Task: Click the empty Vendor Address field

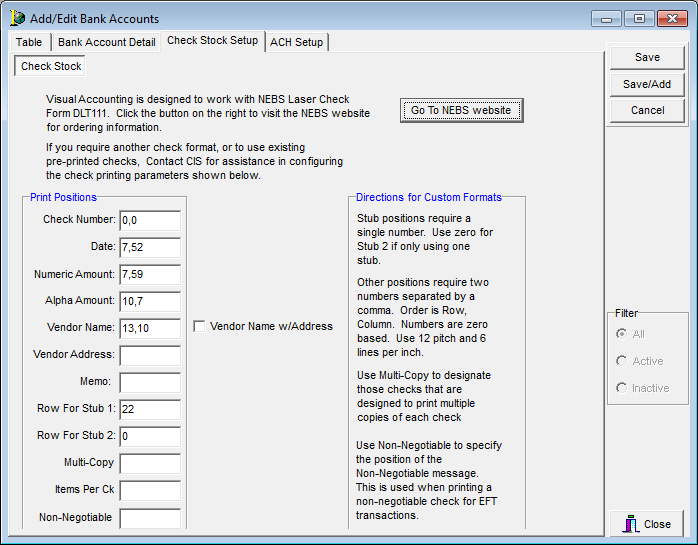Action: click(x=150, y=355)
